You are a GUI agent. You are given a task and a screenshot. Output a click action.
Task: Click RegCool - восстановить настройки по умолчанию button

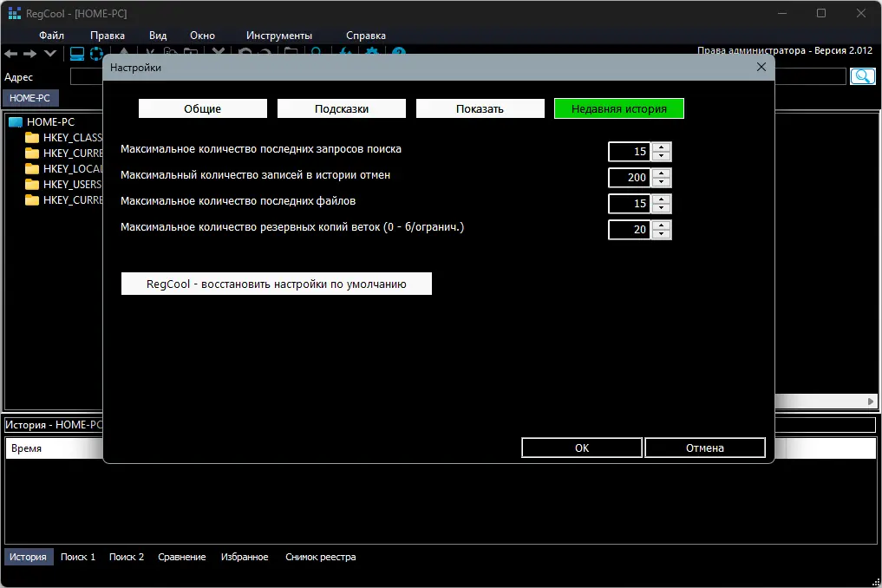276,284
